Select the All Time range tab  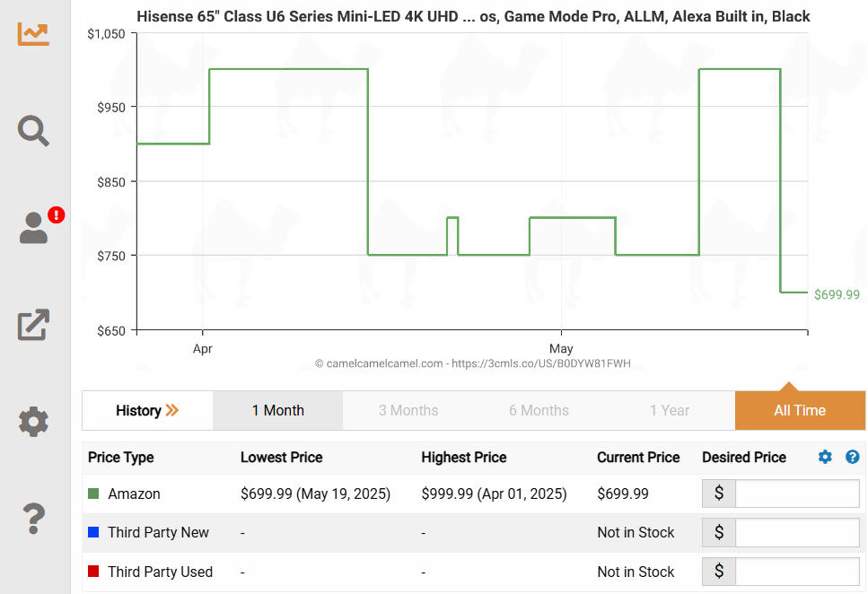tap(800, 410)
